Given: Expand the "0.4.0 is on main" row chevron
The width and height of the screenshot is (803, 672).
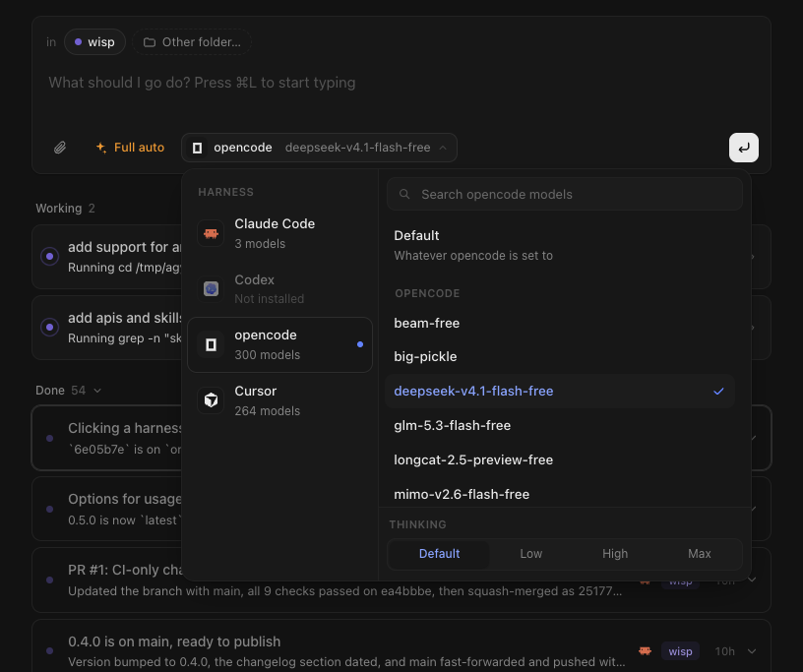Looking at the screenshot, I should [752, 651].
